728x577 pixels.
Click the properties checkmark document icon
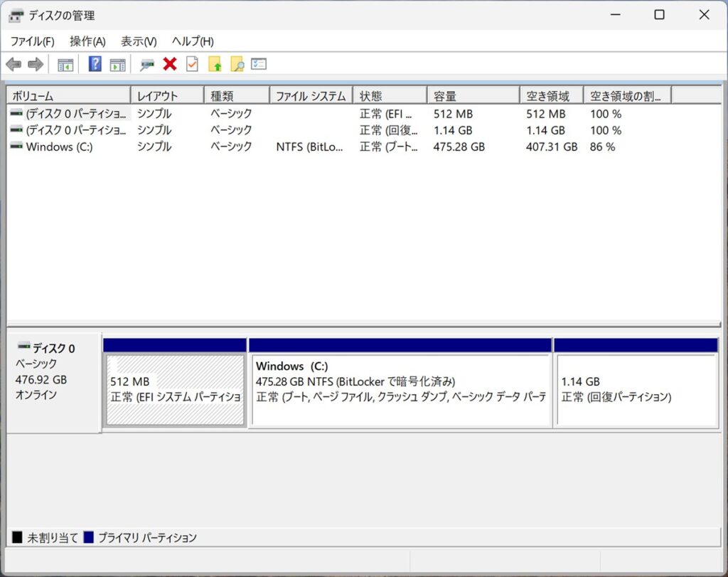coord(192,63)
